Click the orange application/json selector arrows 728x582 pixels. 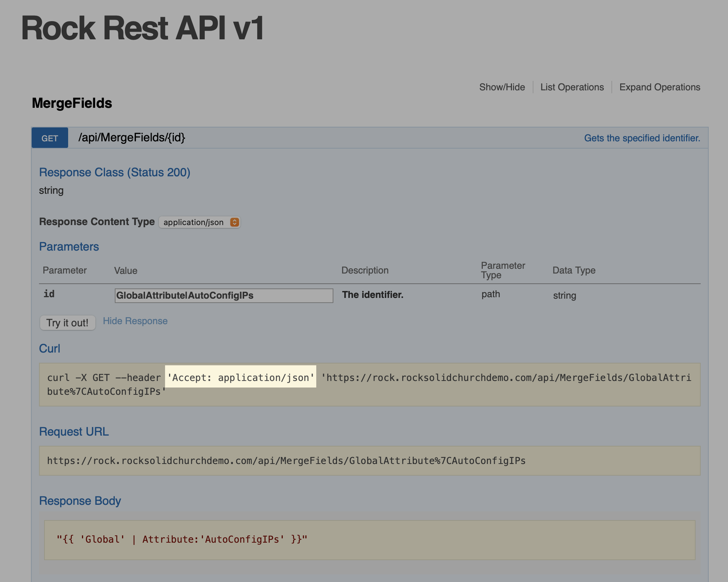click(234, 222)
